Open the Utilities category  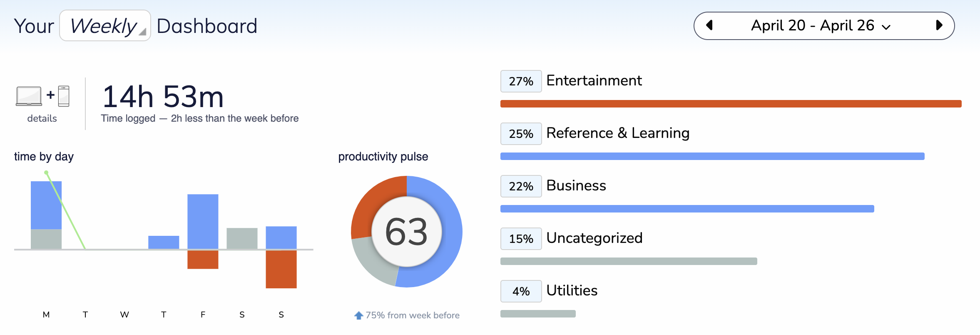point(572,290)
